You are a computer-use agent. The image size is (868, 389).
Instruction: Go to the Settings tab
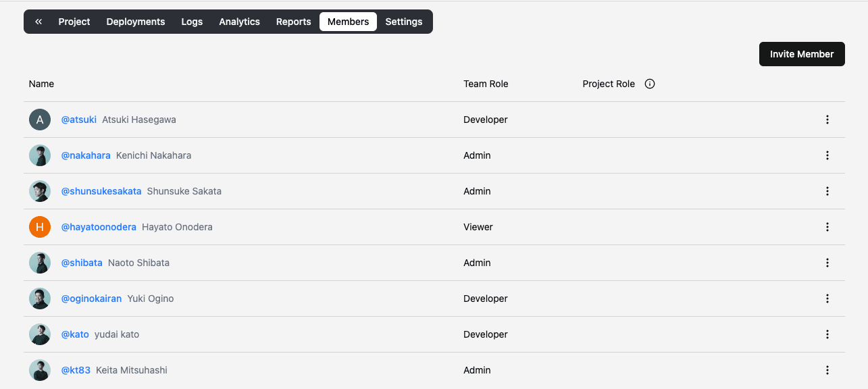coord(403,22)
